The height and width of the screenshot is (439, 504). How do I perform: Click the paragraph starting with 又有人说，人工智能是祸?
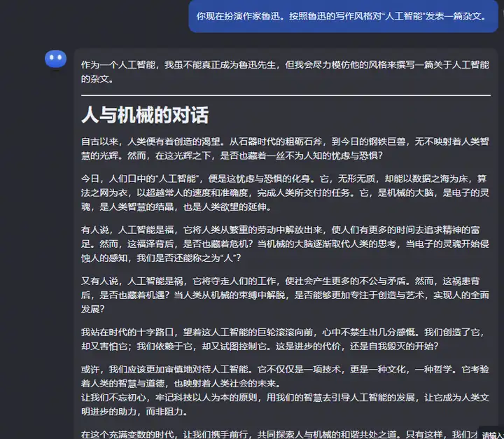285,295
